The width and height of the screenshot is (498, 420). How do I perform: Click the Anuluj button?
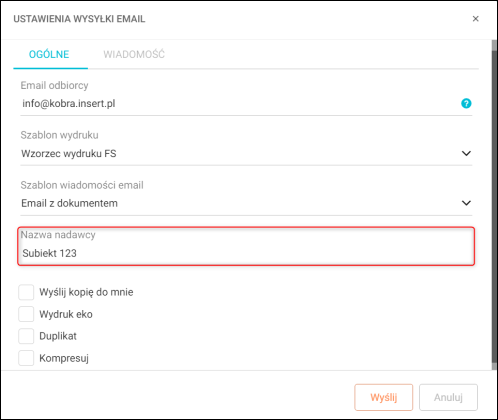pos(448,397)
